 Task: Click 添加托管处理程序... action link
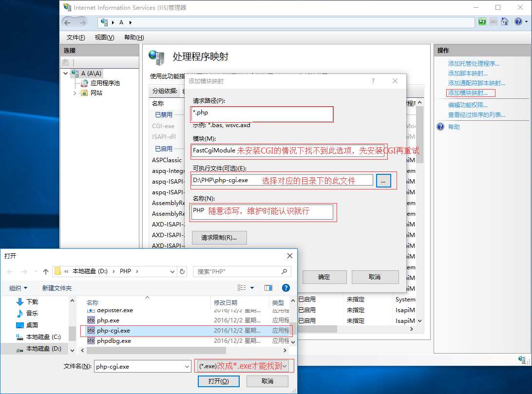(x=474, y=64)
